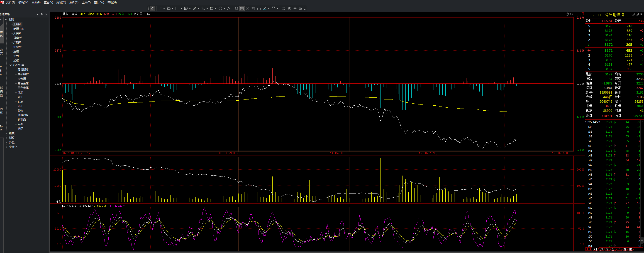The height and width of the screenshot is (253, 644).
Task: Open the 画面(P) menu
Action: [36, 2]
